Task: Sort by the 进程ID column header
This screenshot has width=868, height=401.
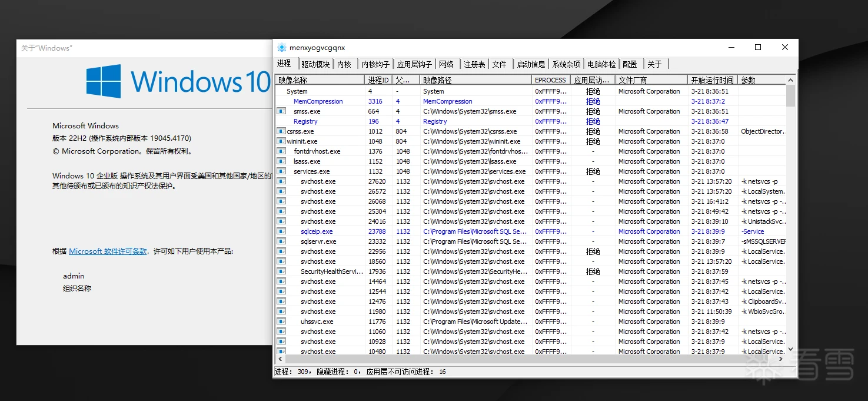Action: point(378,80)
